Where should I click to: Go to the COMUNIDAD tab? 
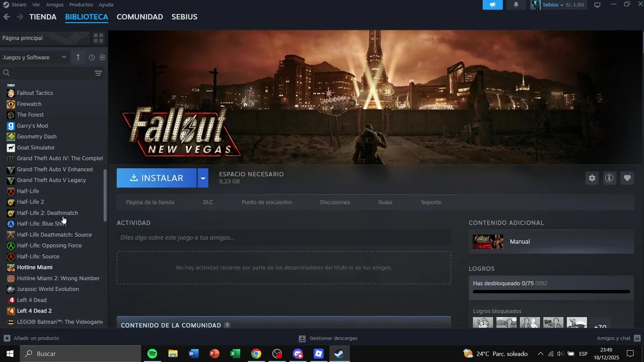pos(140,17)
